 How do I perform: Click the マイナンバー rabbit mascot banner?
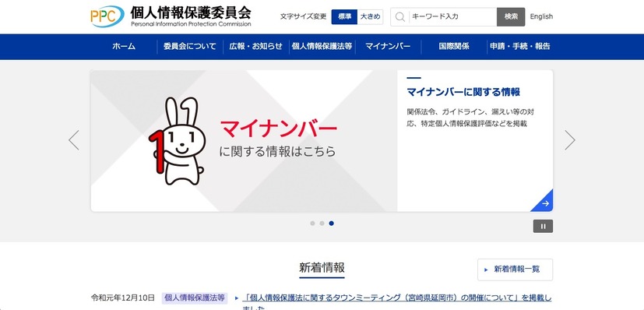coord(244,141)
